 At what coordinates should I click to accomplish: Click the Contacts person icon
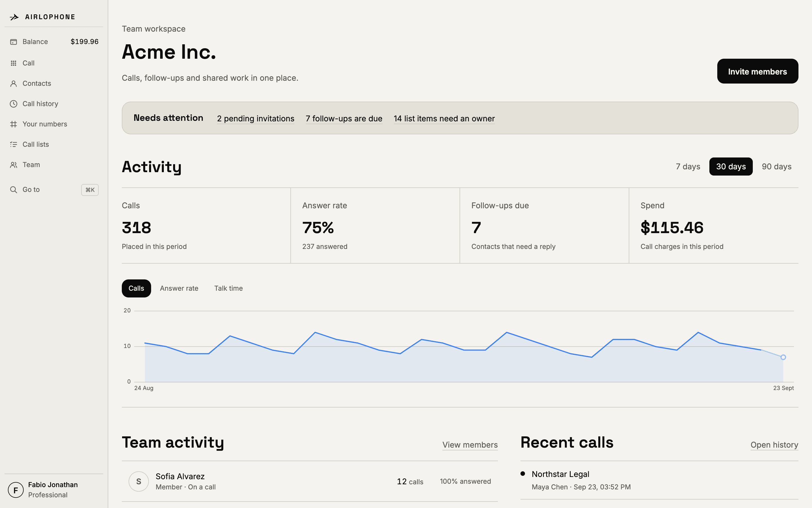click(x=14, y=84)
